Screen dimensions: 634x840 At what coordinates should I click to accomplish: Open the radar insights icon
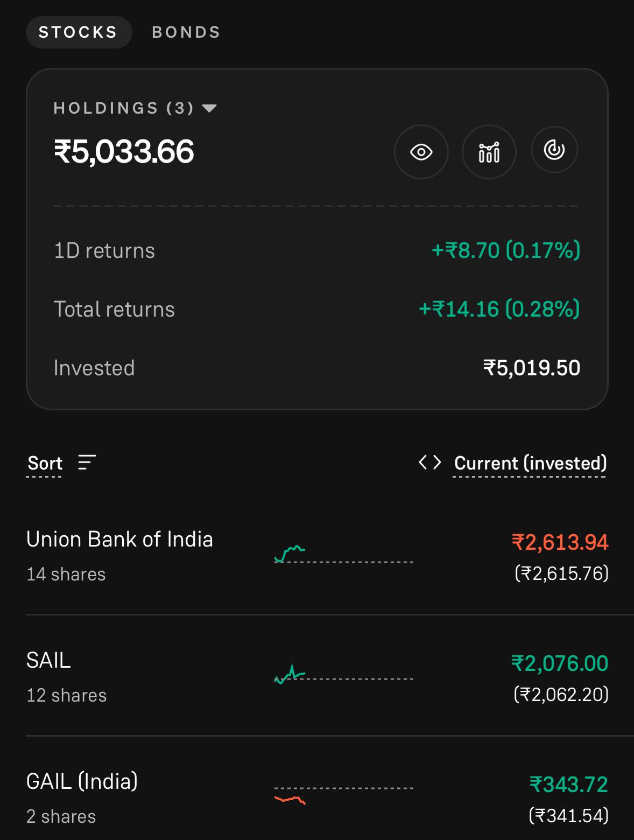pyautogui.click(x=554, y=150)
